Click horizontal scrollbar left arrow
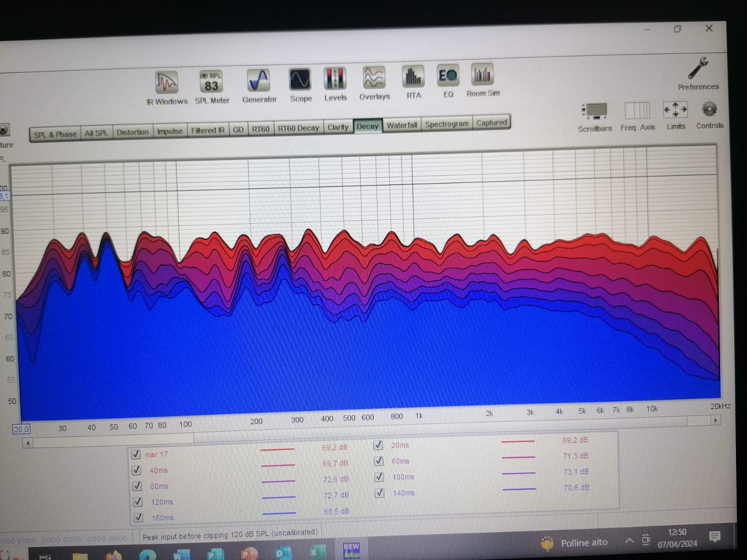 (28, 443)
